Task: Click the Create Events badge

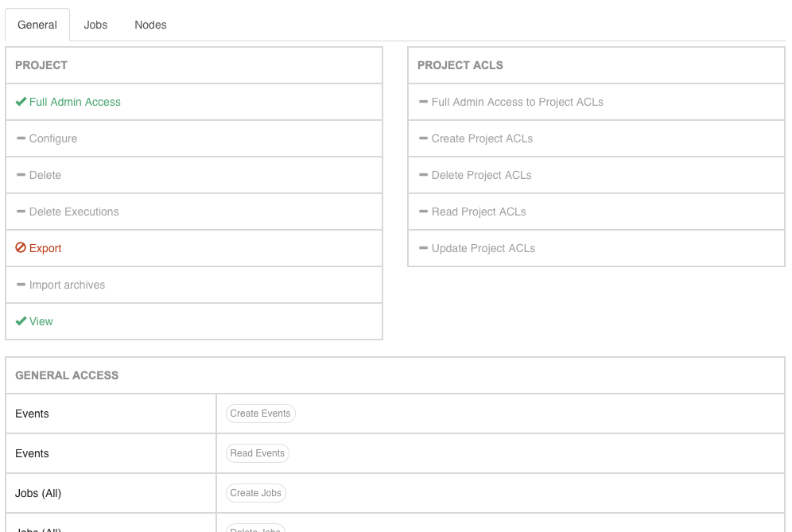Action: pos(260,414)
